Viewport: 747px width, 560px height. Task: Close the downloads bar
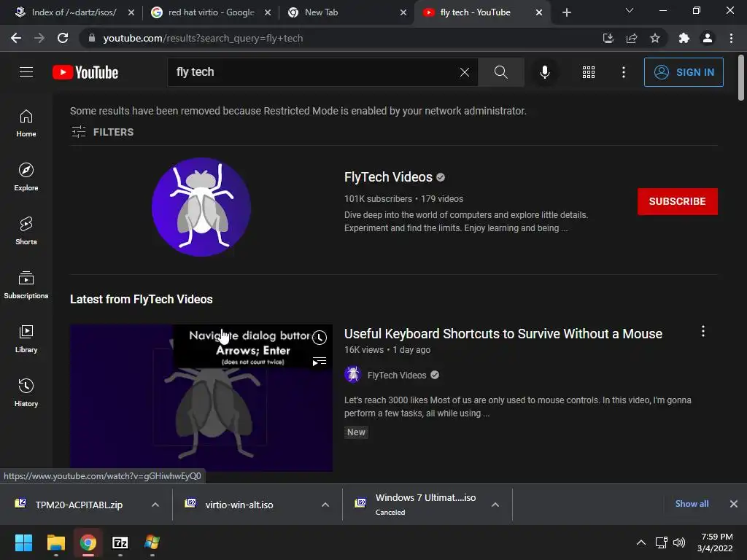tap(734, 504)
